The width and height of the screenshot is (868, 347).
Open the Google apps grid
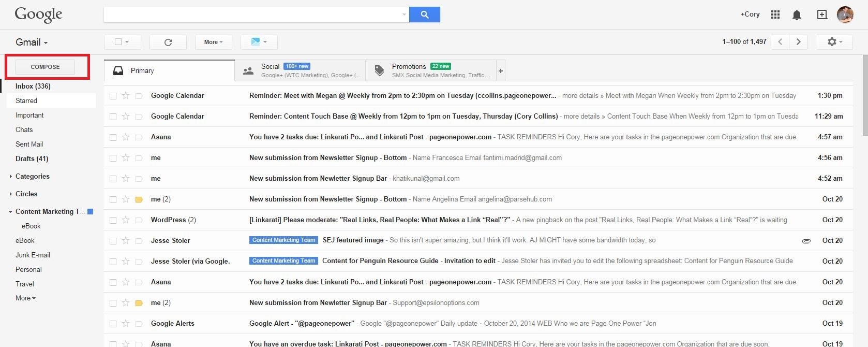click(775, 15)
